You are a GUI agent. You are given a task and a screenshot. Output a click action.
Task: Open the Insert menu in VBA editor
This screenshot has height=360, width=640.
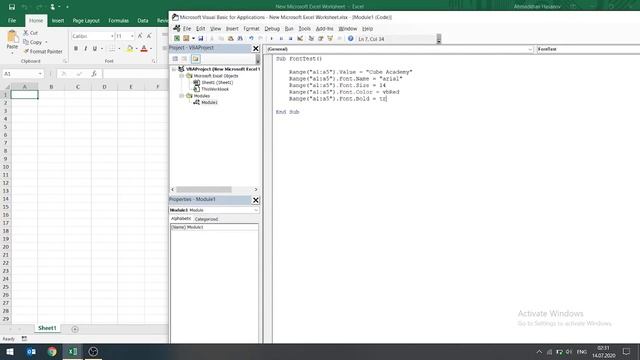pyautogui.click(x=232, y=29)
